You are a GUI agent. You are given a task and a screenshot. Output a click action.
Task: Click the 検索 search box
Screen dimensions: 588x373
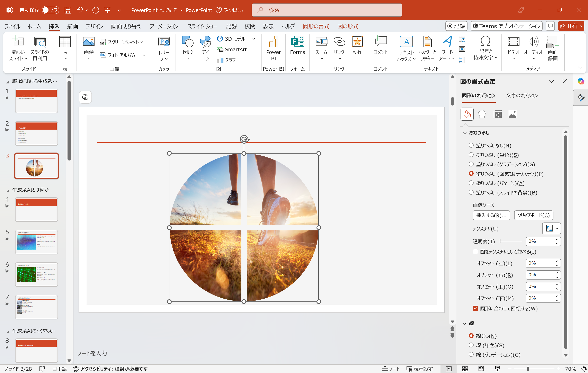pyautogui.click(x=327, y=10)
